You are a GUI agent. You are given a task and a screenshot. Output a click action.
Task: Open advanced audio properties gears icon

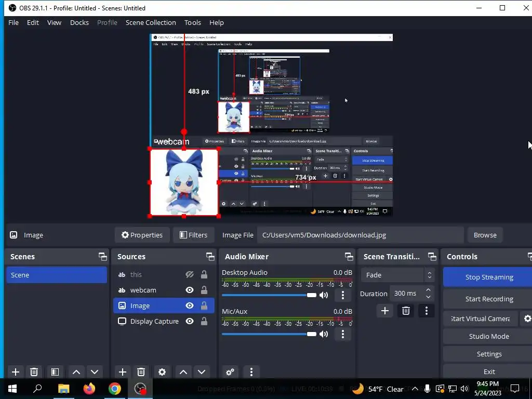click(230, 372)
